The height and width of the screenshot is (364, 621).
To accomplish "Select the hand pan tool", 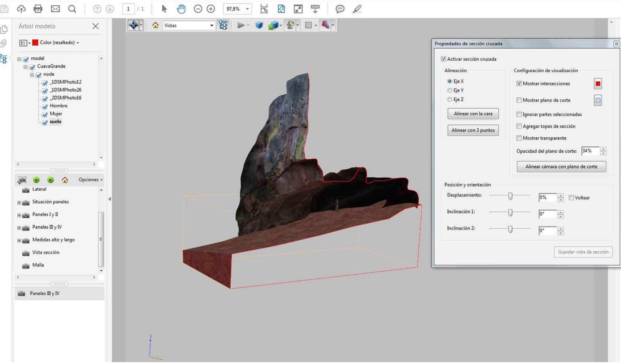I will (181, 9).
